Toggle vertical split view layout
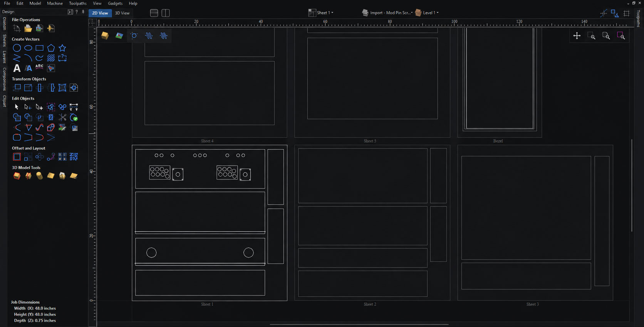This screenshot has height=327, width=644. (x=166, y=13)
